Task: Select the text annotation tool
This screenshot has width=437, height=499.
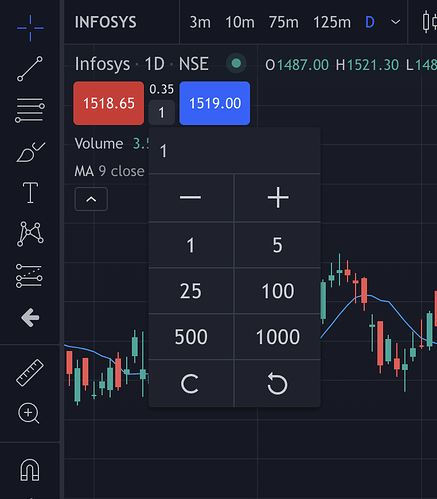Action: (30, 193)
